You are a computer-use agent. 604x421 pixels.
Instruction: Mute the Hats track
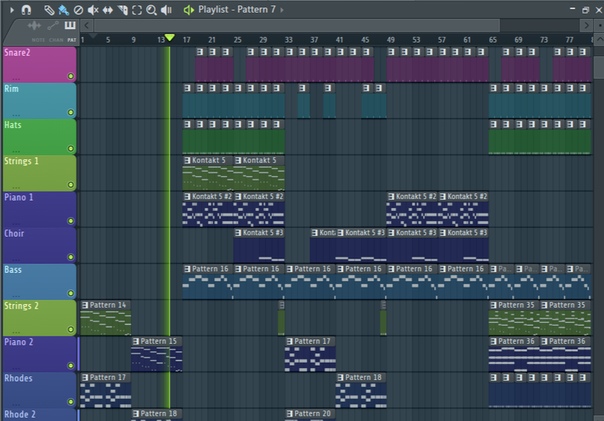[x=70, y=148]
